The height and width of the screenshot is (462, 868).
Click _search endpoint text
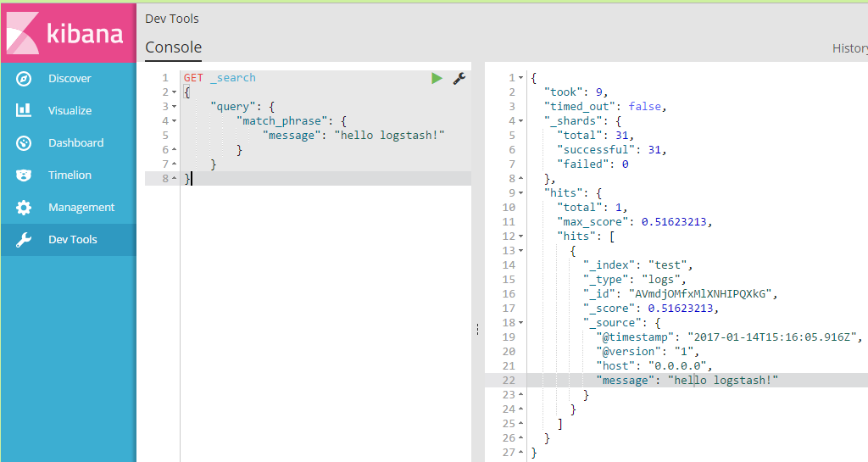point(233,78)
